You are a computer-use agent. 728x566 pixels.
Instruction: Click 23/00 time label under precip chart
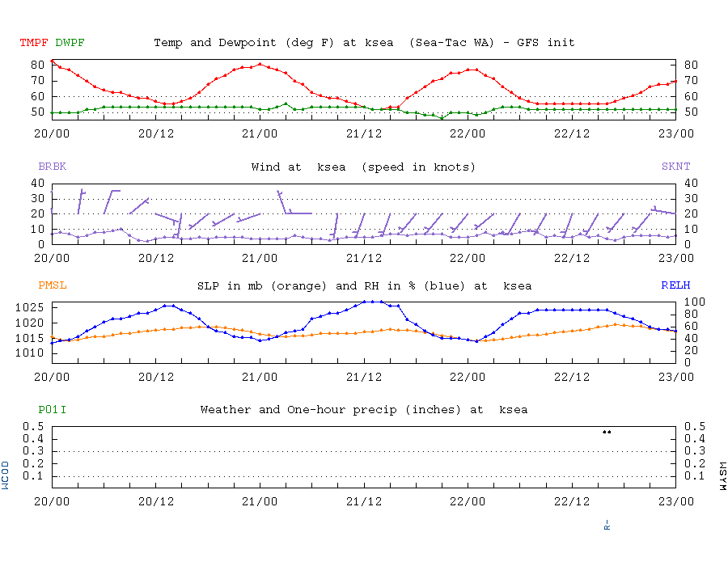(x=675, y=501)
